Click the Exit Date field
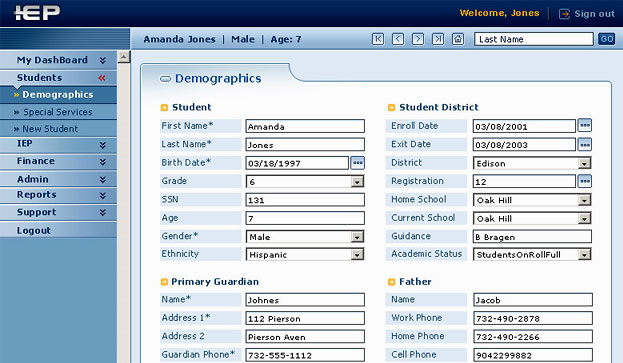623x363 pixels. [x=524, y=145]
